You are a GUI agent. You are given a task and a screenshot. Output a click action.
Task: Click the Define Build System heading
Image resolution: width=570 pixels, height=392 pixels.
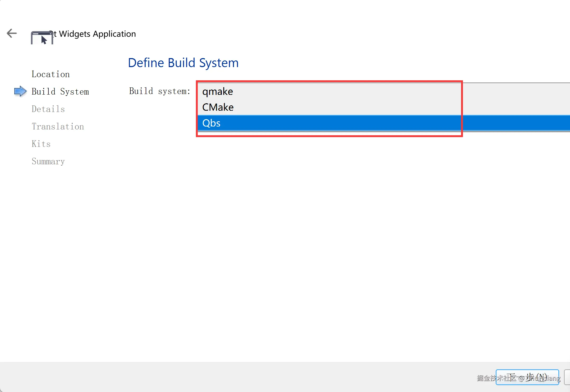point(183,63)
